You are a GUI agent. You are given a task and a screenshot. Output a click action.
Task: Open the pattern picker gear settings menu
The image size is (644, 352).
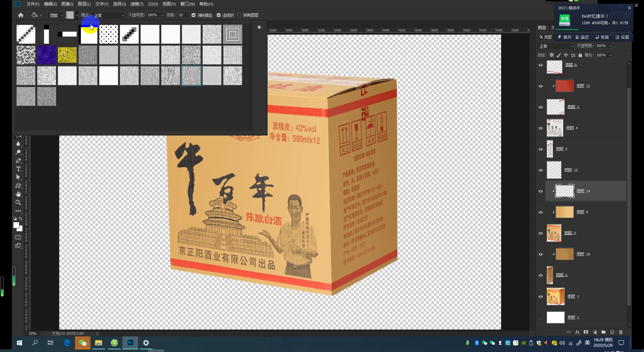[259, 27]
